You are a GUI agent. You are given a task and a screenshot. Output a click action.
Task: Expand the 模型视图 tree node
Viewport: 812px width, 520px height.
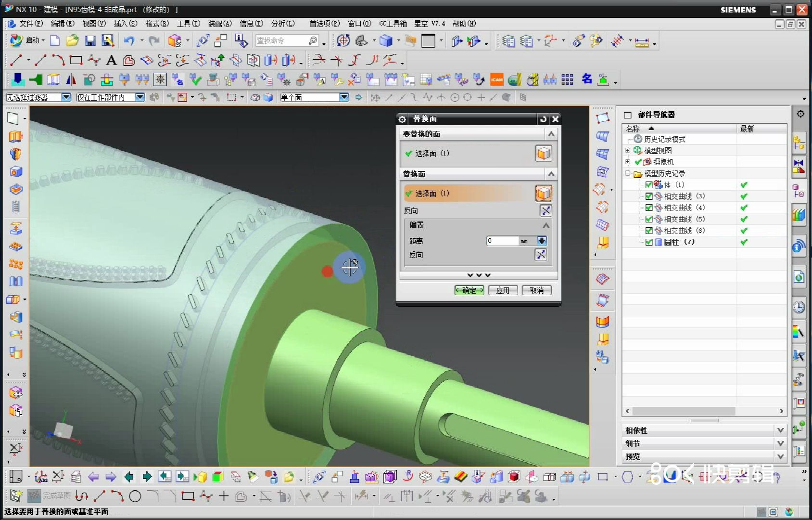tap(628, 150)
